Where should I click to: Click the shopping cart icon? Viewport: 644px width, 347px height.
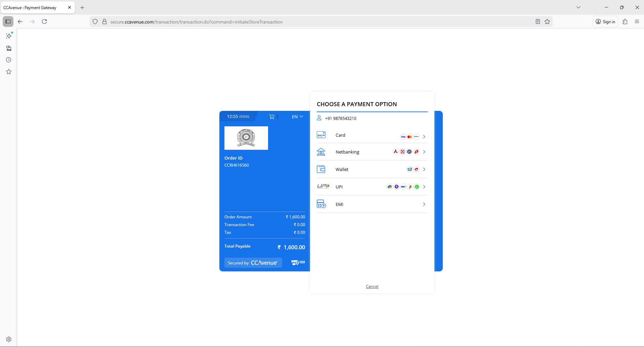pyautogui.click(x=272, y=117)
